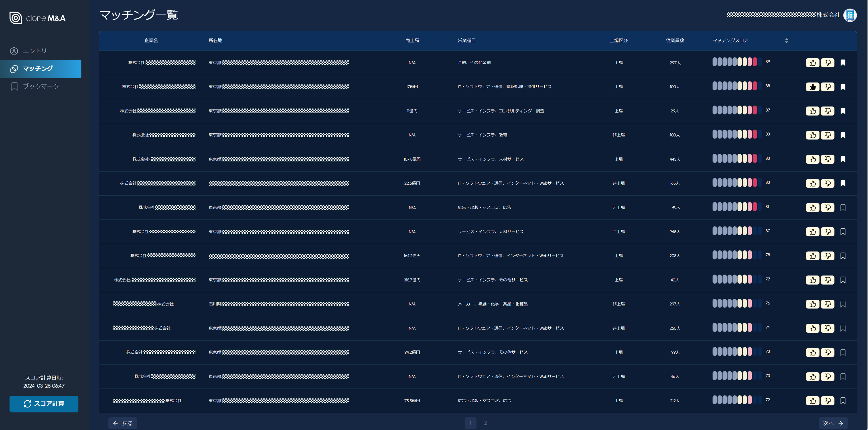Click the 企業名 column header
This screenshot has height=430, width=868.
point(151,41)
